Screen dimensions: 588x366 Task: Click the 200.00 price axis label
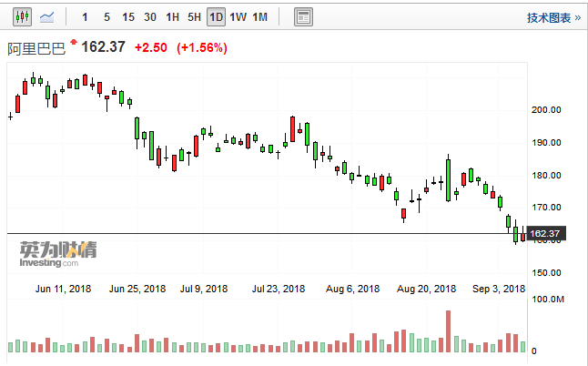546,110
